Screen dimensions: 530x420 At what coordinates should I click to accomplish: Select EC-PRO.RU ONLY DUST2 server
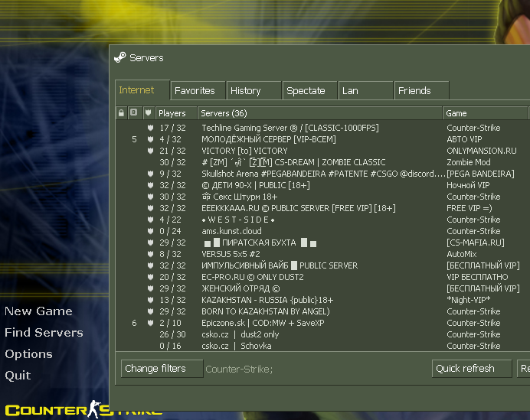[322, 277]
